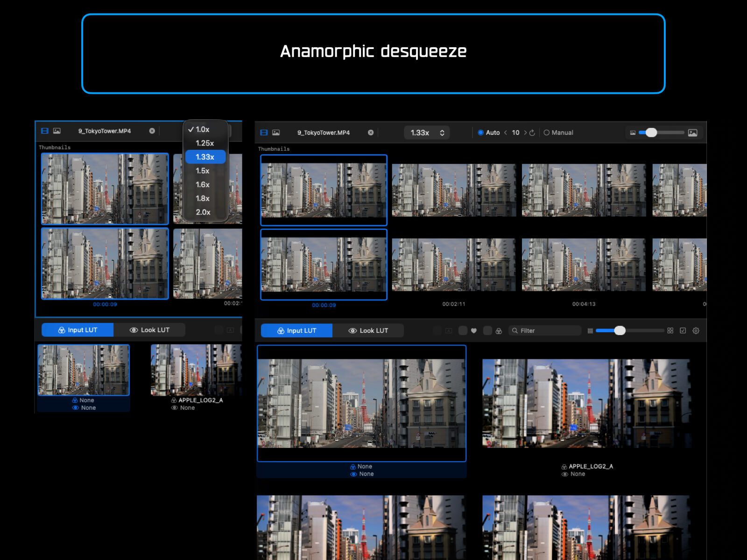This screenshot has width=747, height=560.
Task: Click the large grid view icon
Action: (x=670, y=330)
